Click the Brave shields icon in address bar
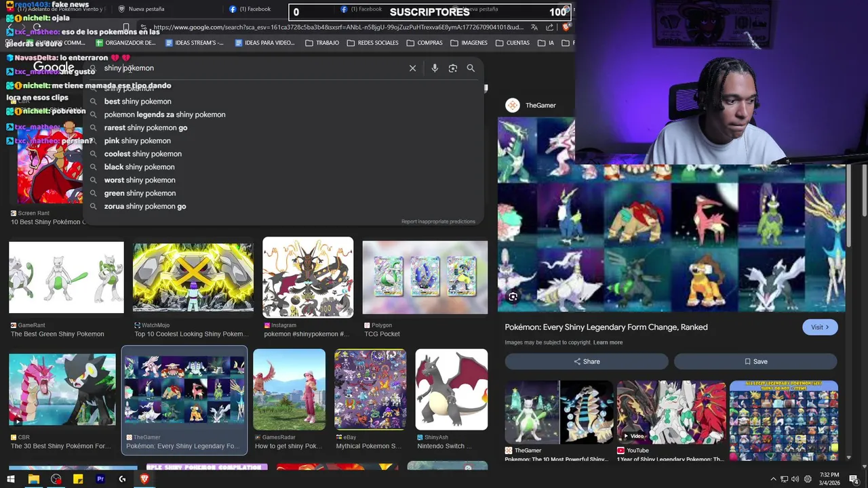 (566, 27)
